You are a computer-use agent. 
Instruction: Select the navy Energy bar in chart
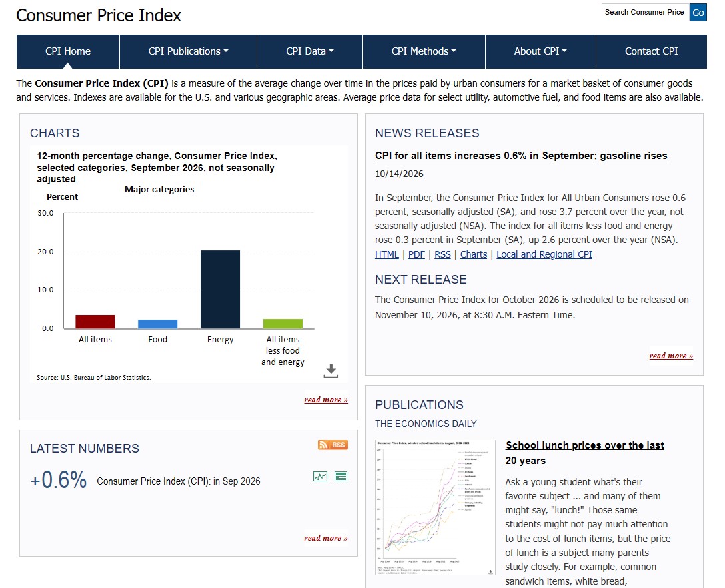tap(220, 290)
